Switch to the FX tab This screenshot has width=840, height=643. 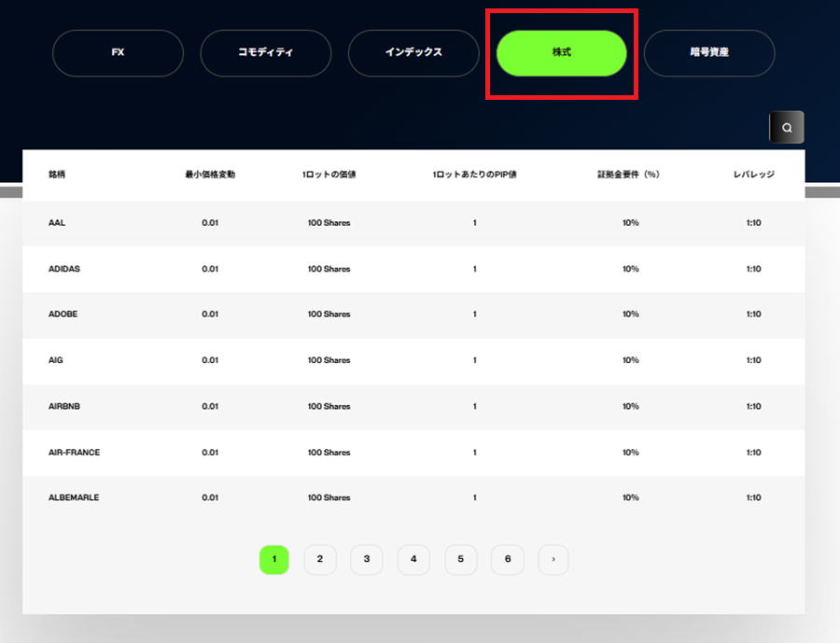(x=118, y=52)
